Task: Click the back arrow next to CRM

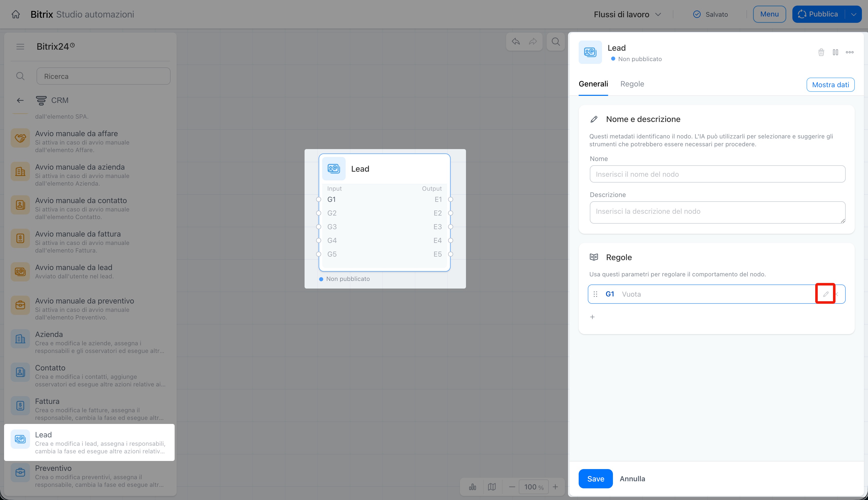Action: pyautogui.click(x=20, y=100)
